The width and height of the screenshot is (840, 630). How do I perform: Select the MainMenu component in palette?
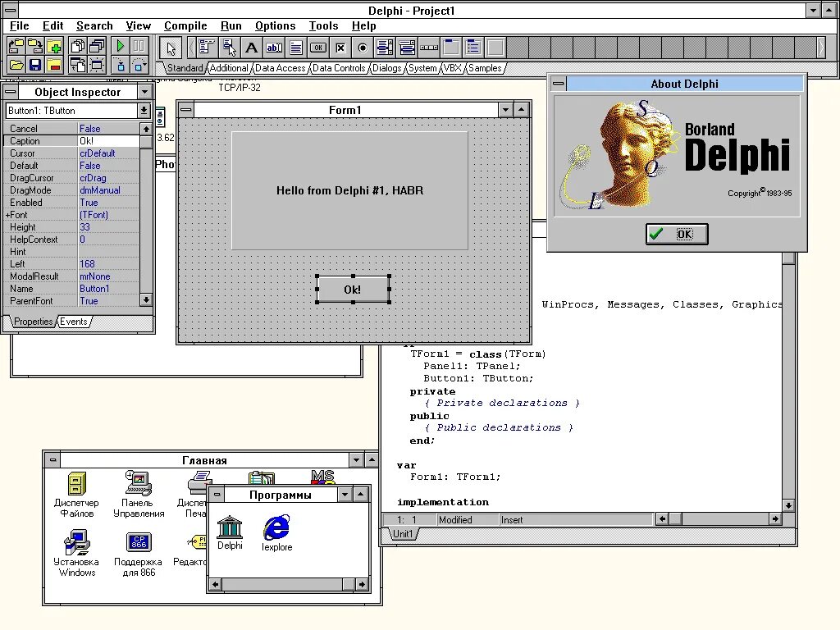coord(207,48)
